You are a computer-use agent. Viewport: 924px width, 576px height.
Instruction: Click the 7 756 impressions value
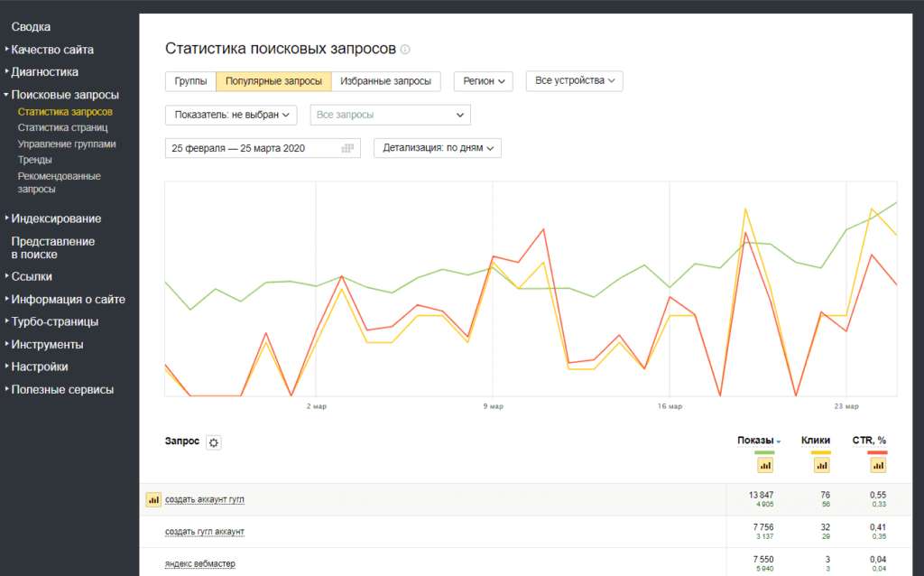763,527
